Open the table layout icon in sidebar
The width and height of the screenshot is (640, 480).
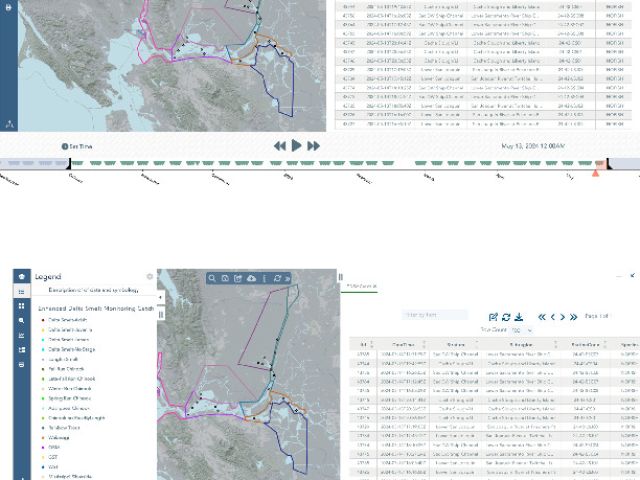click(22, 350)
